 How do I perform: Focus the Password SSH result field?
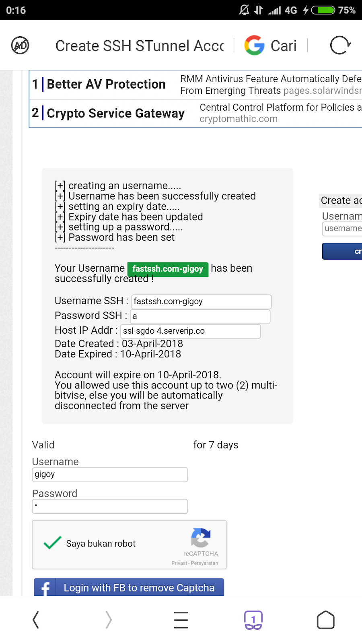(x=200, y=316)
